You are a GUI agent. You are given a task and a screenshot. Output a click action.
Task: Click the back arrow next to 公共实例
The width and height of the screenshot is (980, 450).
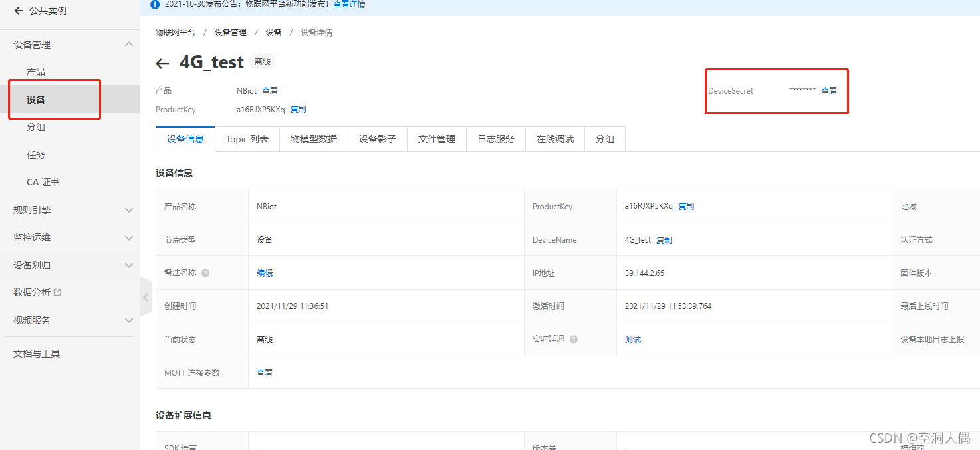[x=19, y=11]
